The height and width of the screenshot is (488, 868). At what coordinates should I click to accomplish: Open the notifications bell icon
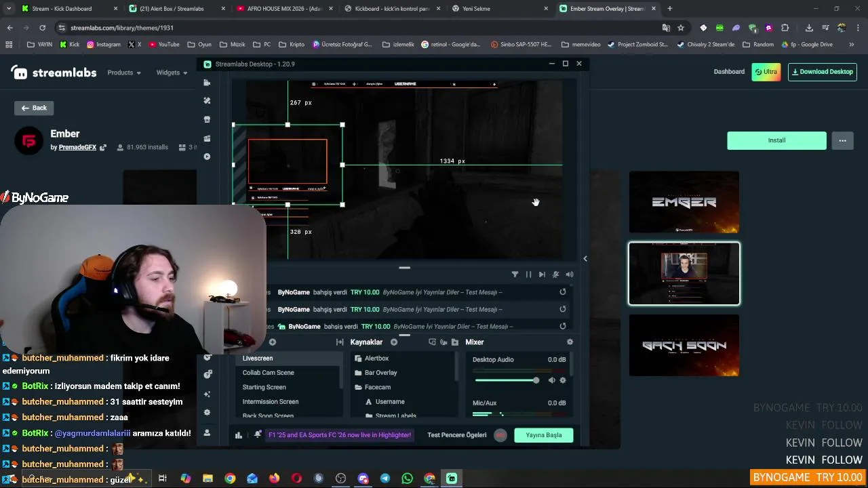[258, 434]
